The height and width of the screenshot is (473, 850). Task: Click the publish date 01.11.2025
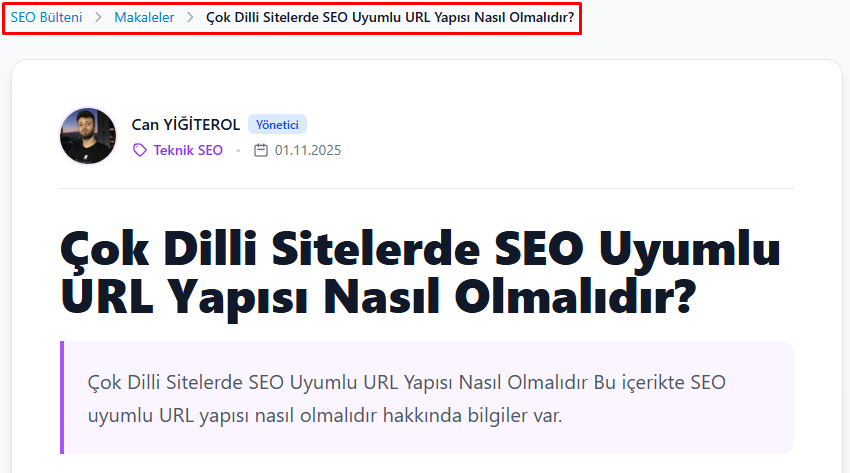click(308, 150)
